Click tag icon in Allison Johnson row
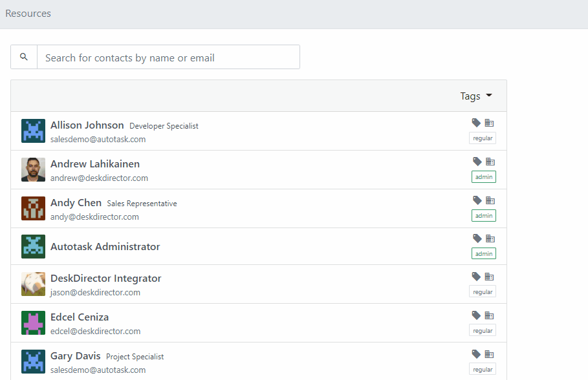This screenshot has height=380, width=588. tap(476, 123)
